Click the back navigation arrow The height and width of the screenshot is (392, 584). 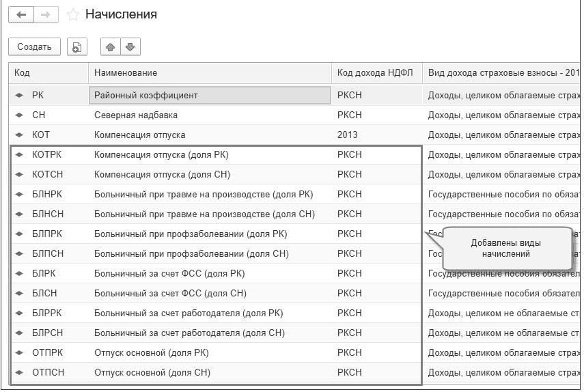tap(21, 14)
